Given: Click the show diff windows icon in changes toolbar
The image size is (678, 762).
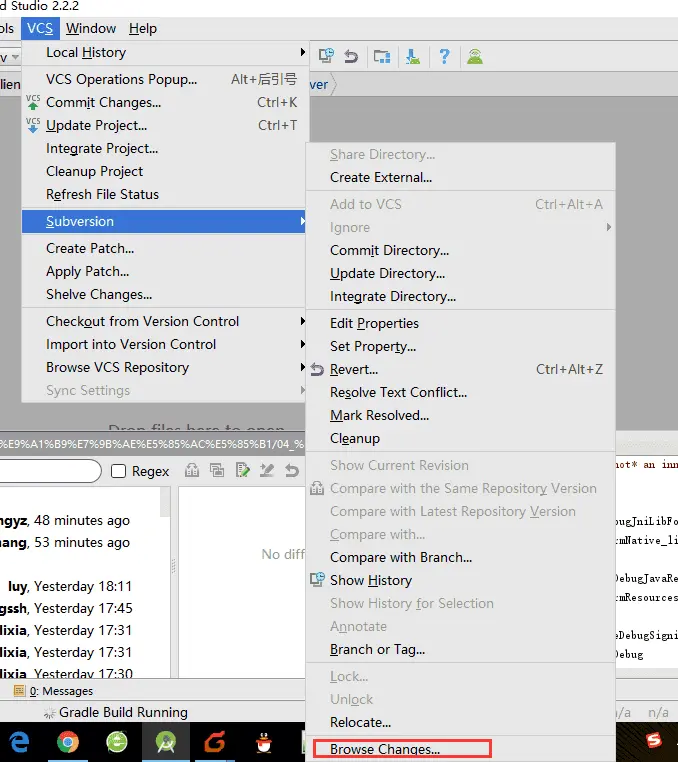Looking at the screenshot, I should (x=217, y=470).
